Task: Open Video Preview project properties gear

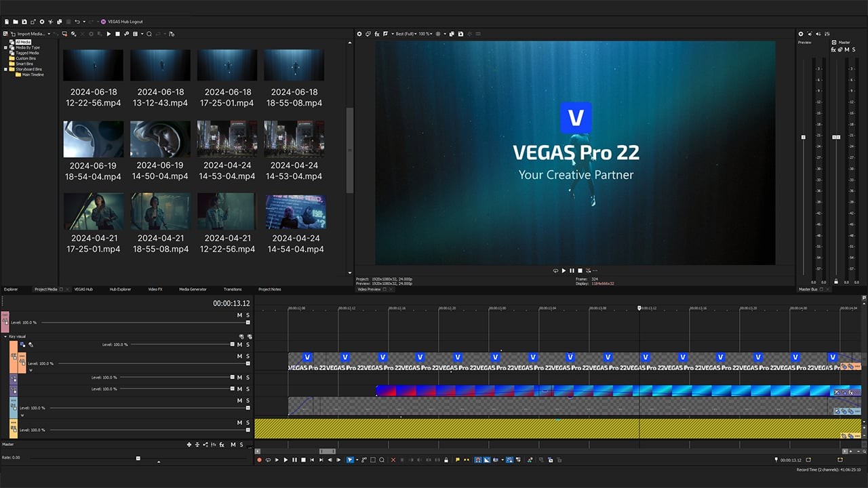Action: [359, 34]
